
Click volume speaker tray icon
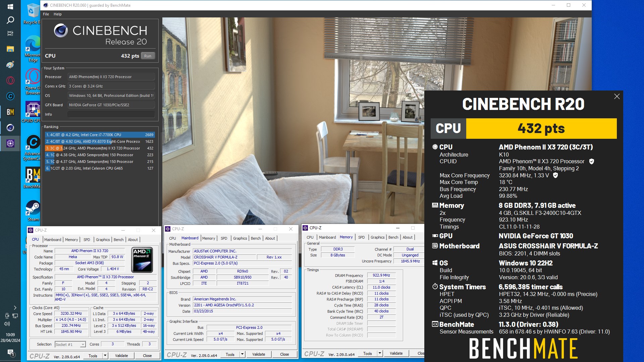pyautogui.click(x=7, y=324)
